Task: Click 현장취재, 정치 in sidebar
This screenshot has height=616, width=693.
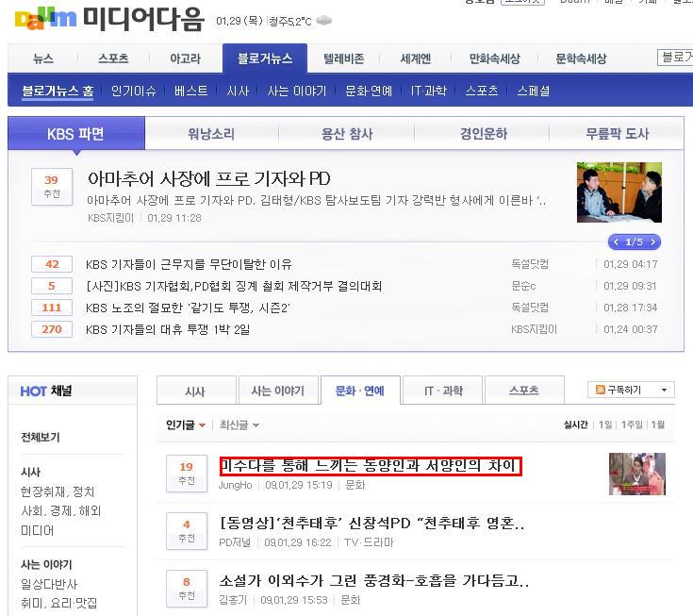Action: click(58, 491)
